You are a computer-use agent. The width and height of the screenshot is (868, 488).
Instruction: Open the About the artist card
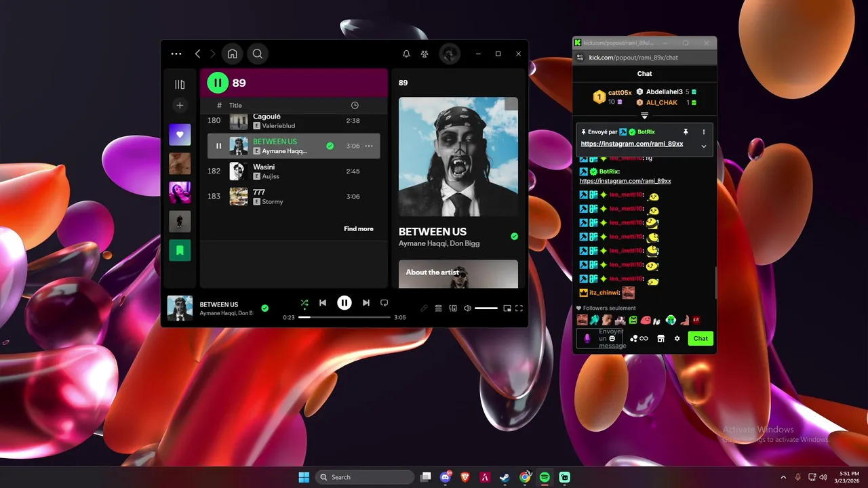(458, 274)
